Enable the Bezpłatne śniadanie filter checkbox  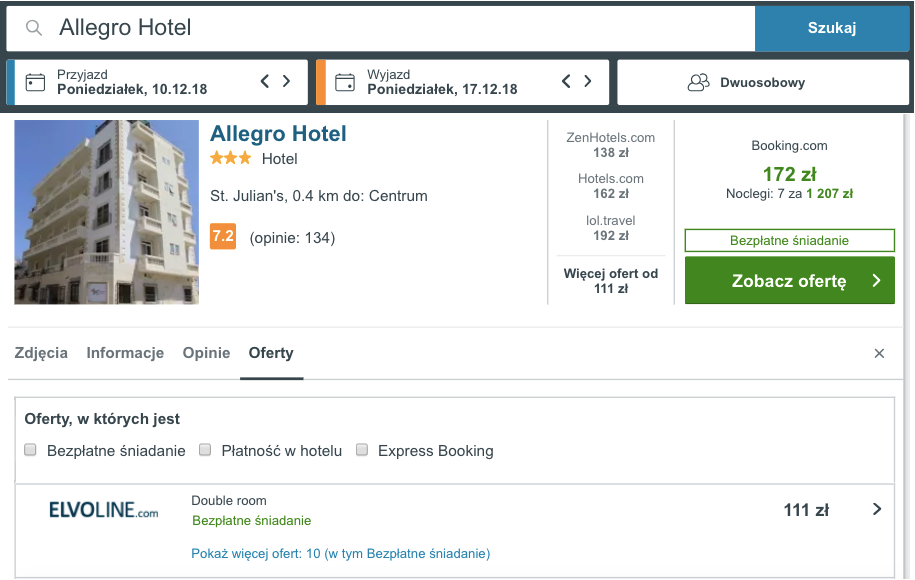[x=30, y=450]
